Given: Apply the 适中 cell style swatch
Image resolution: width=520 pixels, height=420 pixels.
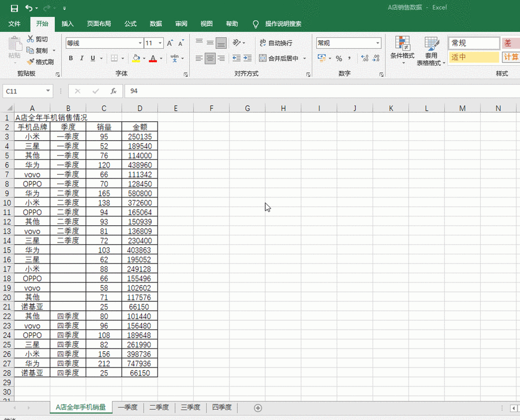Looking at the screenshot, I should [x=473, y=57].
